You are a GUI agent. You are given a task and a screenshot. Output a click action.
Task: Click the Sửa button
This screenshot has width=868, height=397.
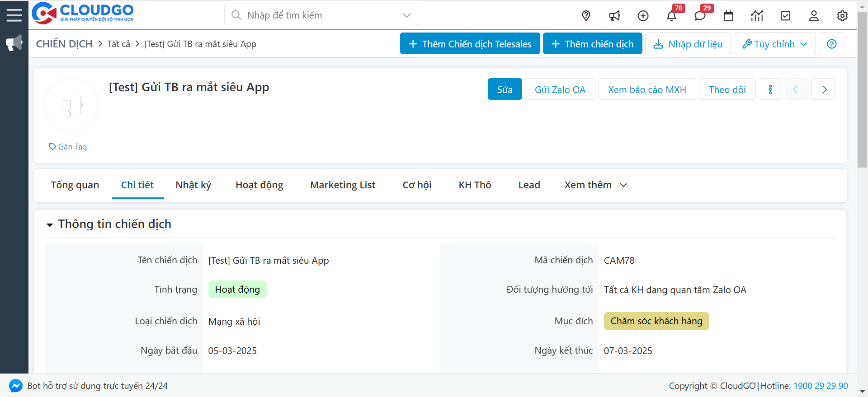pos(505,89)
